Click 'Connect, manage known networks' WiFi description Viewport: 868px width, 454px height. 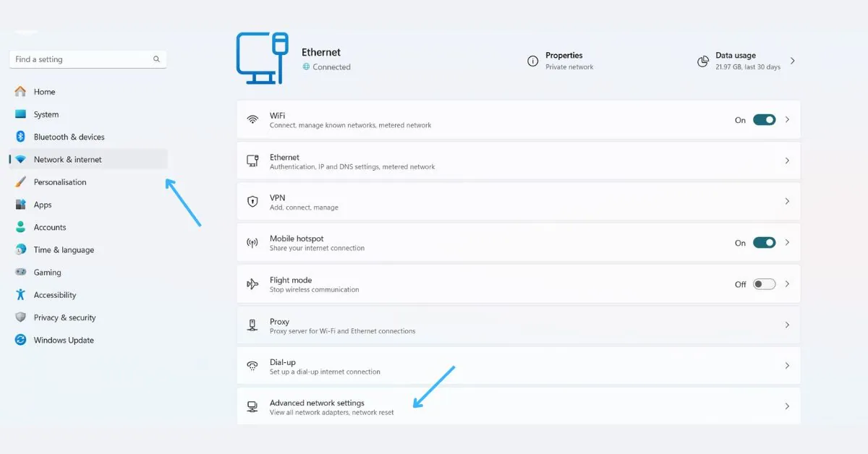(x=351, y=125)
